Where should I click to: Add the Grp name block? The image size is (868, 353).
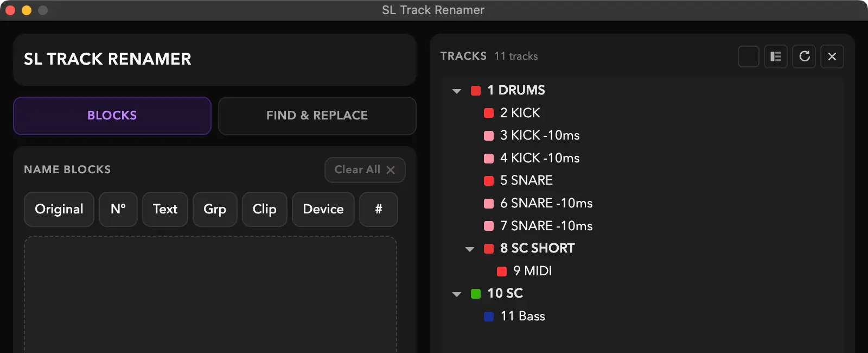pos(215,209)
